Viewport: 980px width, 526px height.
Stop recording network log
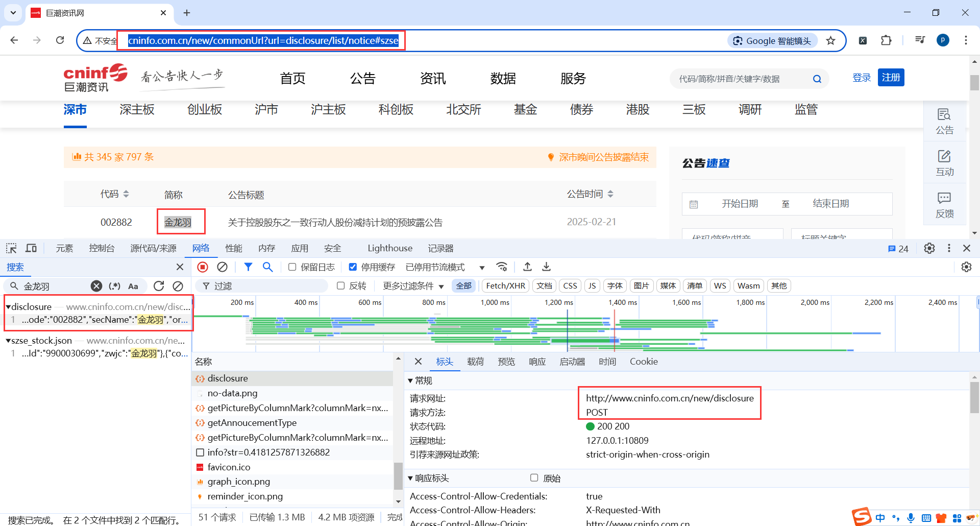(203, 267)
